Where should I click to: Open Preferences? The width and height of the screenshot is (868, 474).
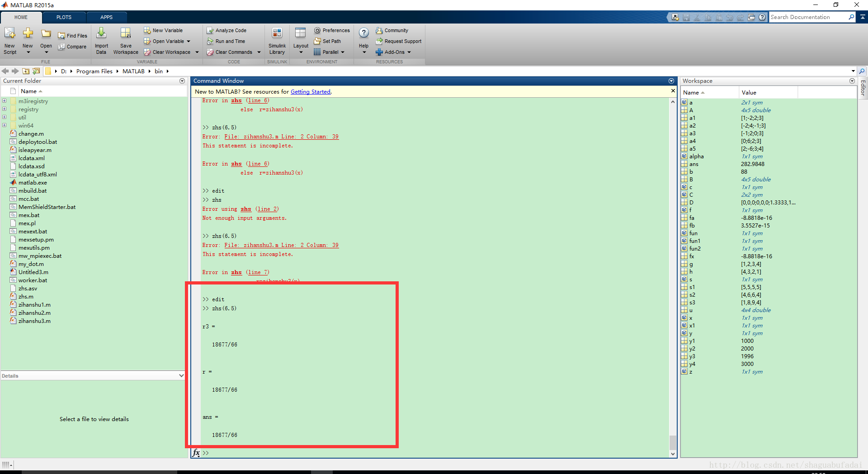[x=332, y=30]
